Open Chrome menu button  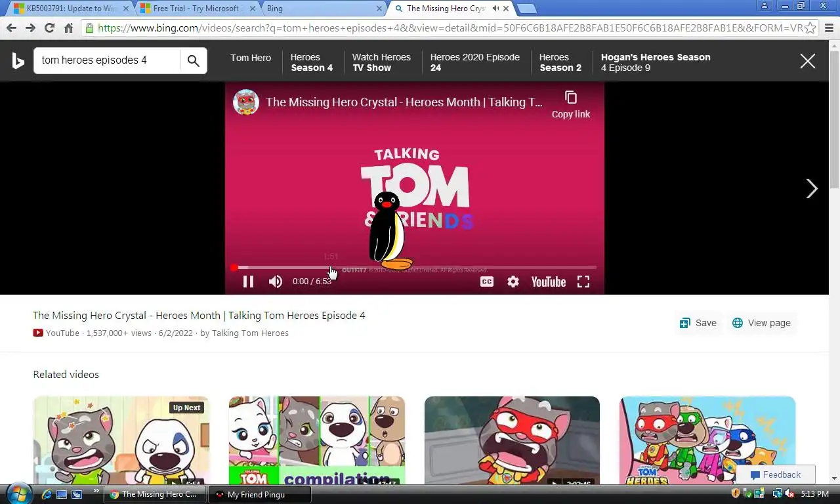click(829, 28)
